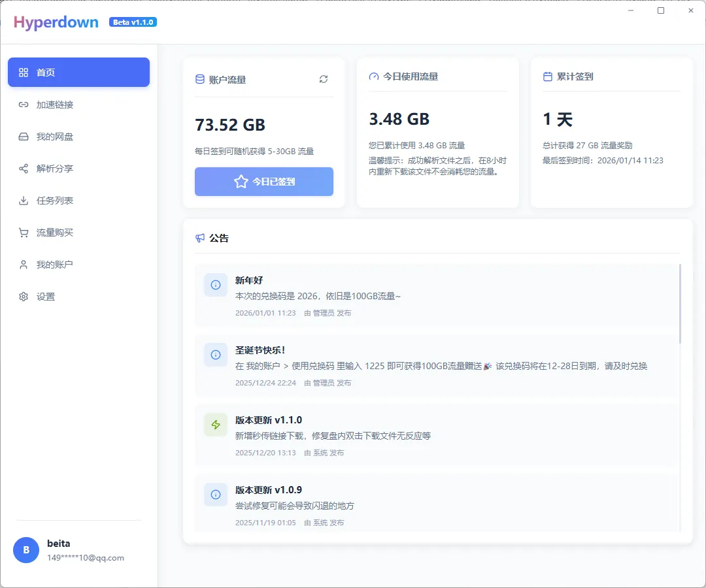Click the announcements list scrollbar
The width and height of the screenshot is (706, 588).
point(680,304)
